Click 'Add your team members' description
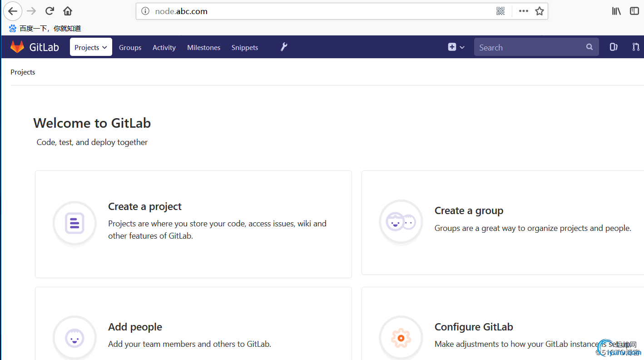 189,344
